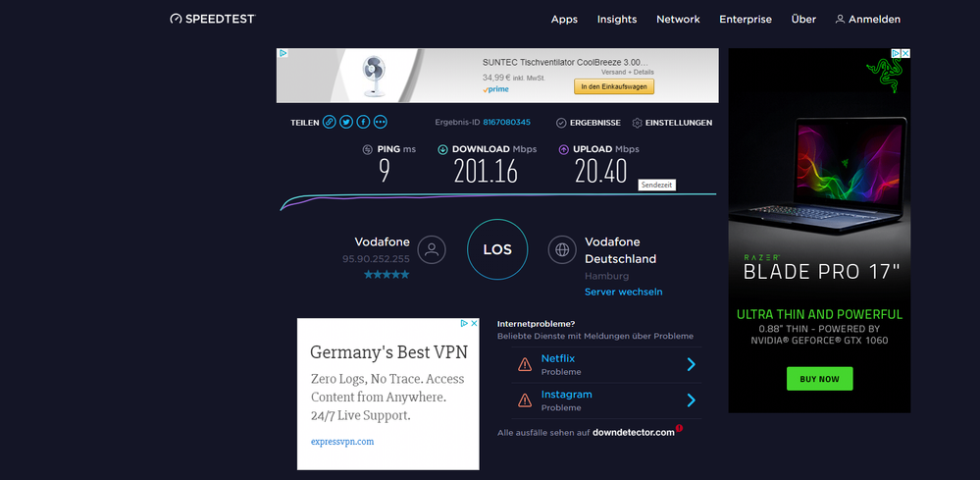Share result on Twitter
The width and height of the screenshot is (980, 480).
click(x=346, y=122)
